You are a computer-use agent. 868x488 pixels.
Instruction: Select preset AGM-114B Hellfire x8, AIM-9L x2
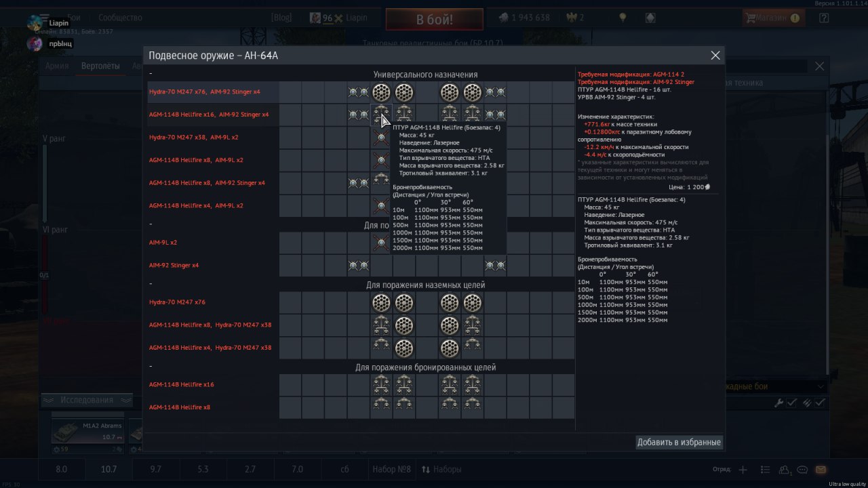[196, 160]
